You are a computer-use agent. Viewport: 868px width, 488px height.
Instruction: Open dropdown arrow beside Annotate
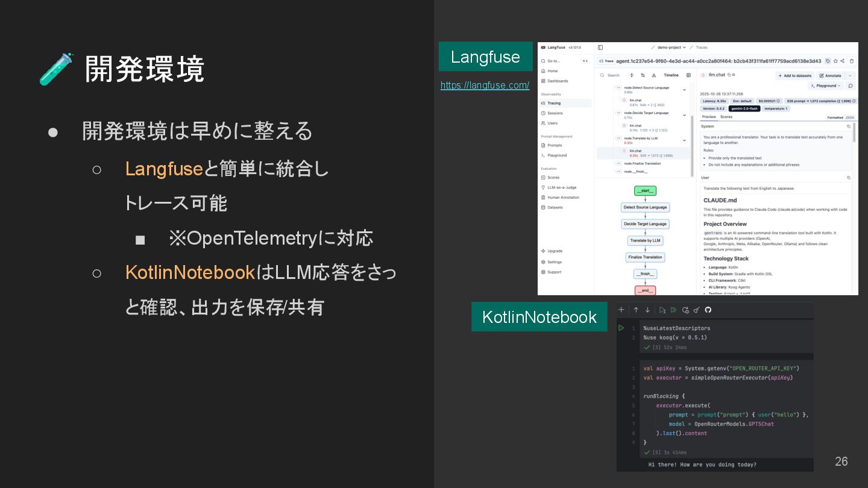[x=850, y=76]
